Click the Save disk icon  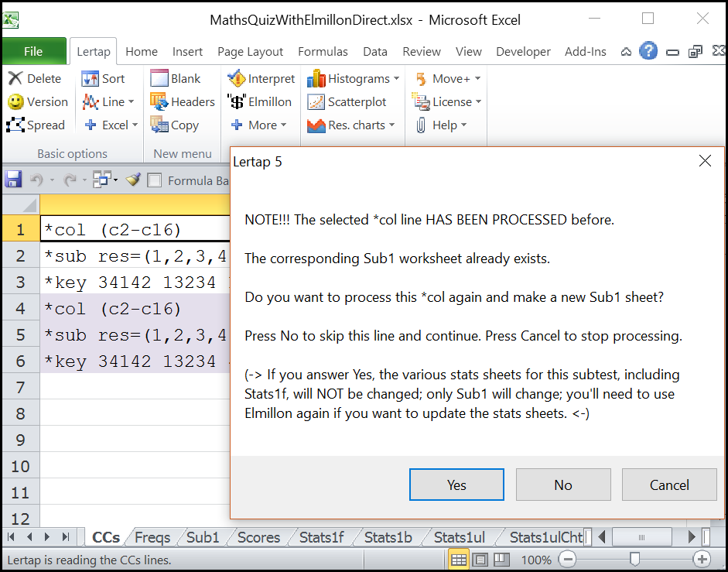click(13, 180)
